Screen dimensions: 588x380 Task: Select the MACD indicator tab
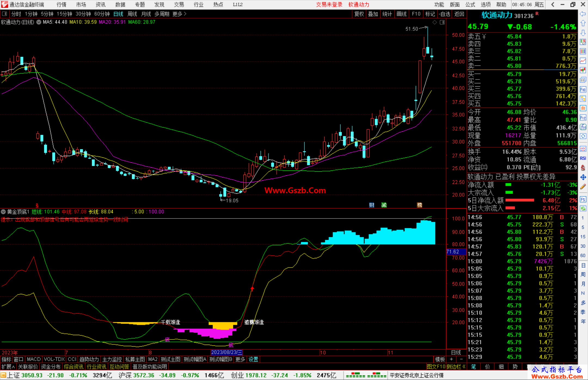pos(34,359)
